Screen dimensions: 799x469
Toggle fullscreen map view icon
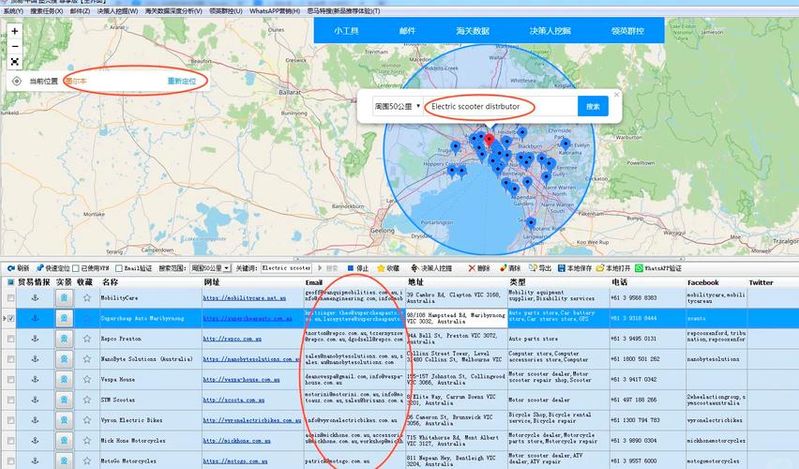[x=15, y=62]
